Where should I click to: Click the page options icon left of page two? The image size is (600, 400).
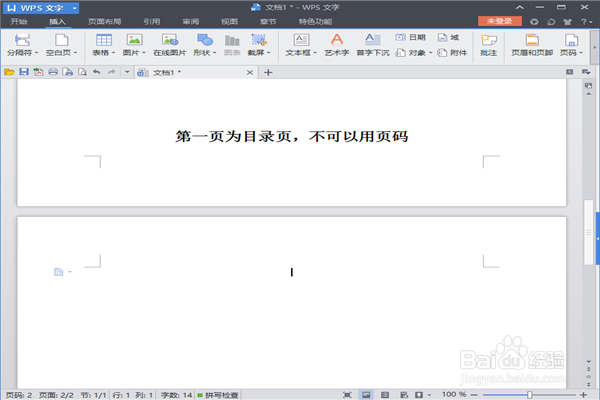coord(59,272)
